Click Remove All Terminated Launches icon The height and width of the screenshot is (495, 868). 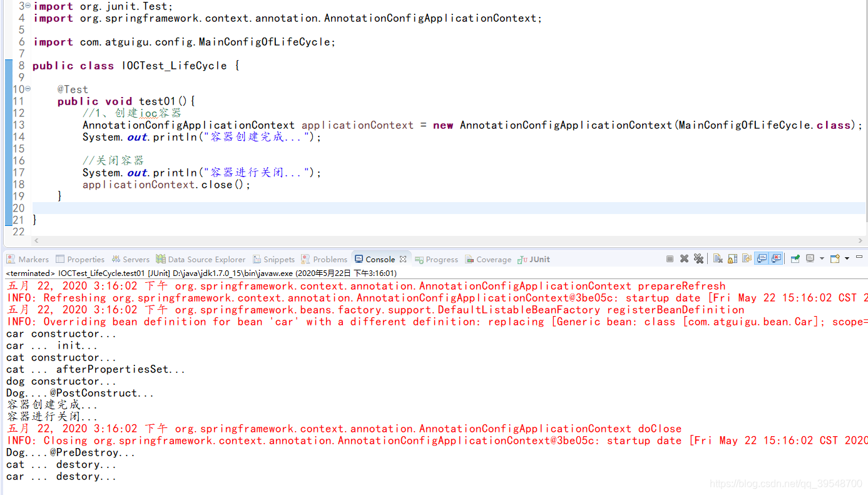(698, 258)
